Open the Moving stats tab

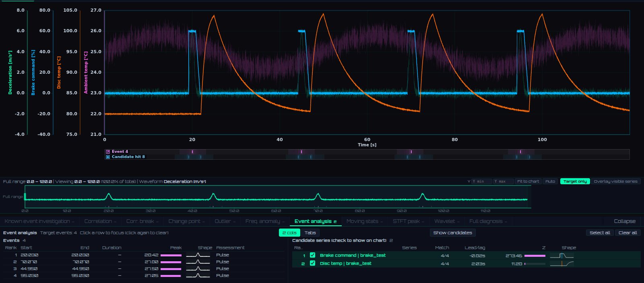click(365, 221)
